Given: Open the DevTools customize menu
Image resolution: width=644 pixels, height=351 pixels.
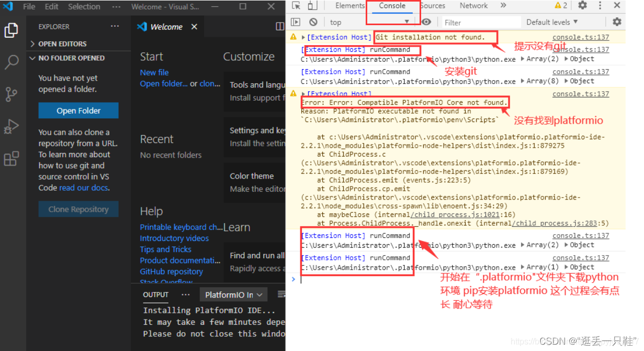Looking at the screenshot, I should click(600, 6).
